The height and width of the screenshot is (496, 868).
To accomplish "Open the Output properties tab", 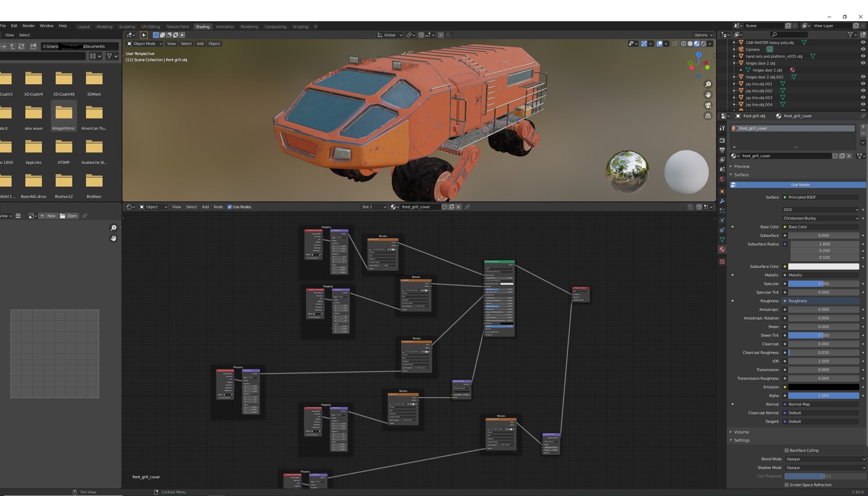I will (722, 150).
